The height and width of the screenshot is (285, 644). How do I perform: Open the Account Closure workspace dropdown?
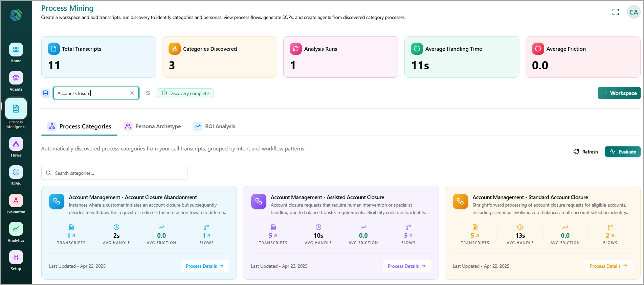coord(96,93)
